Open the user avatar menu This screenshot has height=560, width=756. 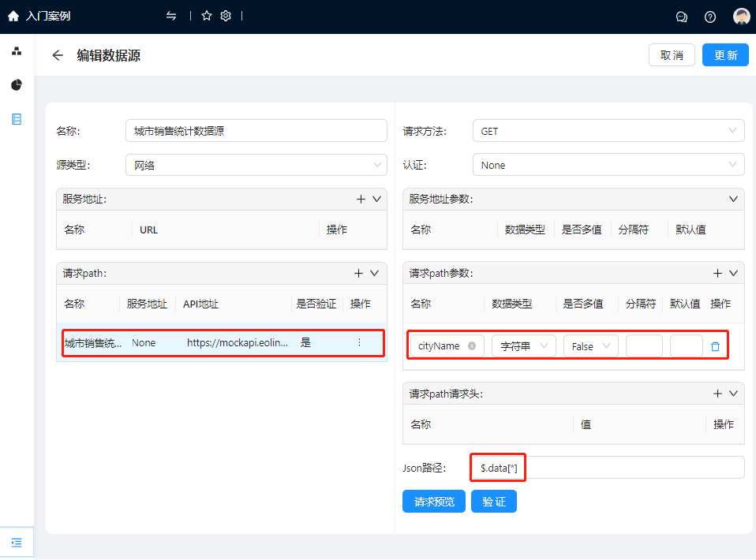click(741, 17)
